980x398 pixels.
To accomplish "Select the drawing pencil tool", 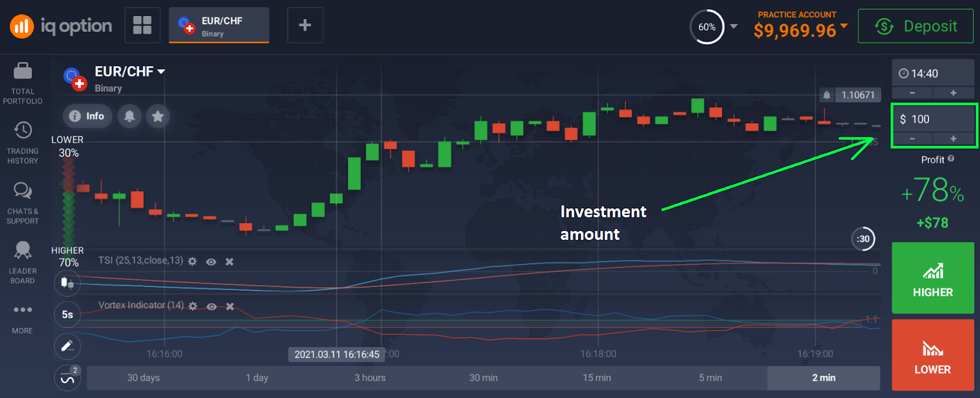I will [x=67, y=346].
